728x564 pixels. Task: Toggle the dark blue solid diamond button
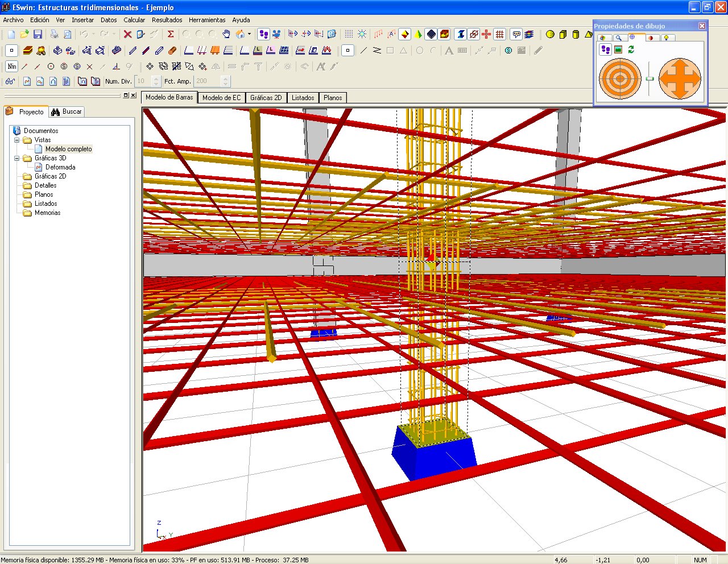[x=431, y=35]
